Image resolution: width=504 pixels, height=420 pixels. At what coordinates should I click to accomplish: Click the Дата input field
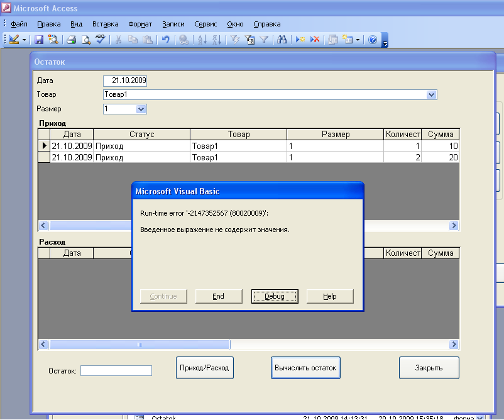tap(125, 80)
